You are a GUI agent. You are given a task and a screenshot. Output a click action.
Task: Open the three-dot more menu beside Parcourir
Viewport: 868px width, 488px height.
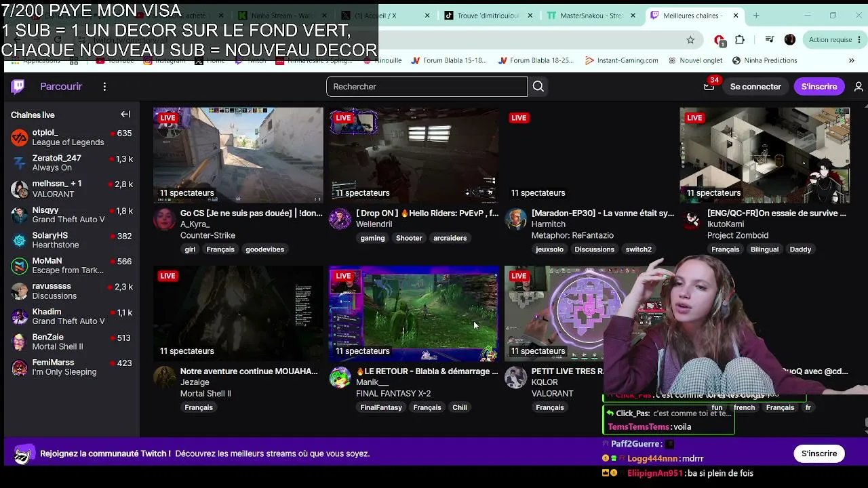[104, 87]
